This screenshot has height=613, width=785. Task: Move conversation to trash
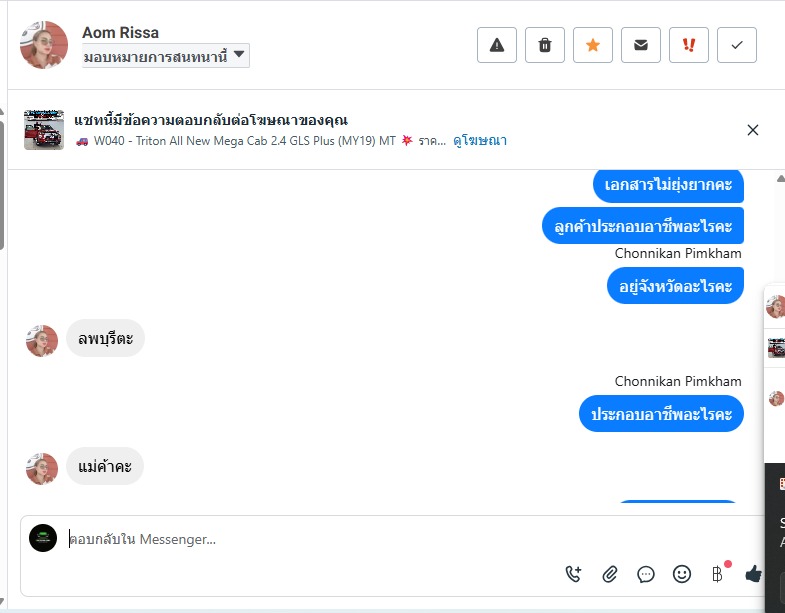pyautogui.click(x=545, y=45)
